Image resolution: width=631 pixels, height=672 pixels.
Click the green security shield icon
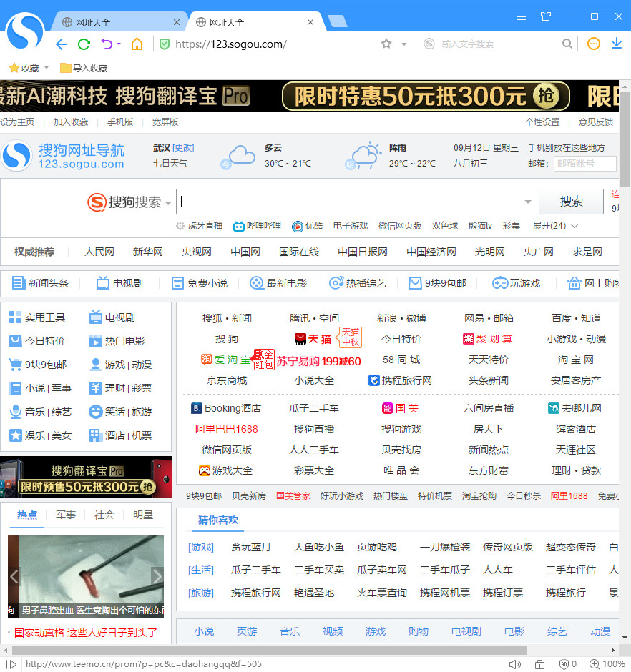click(165, 44)
